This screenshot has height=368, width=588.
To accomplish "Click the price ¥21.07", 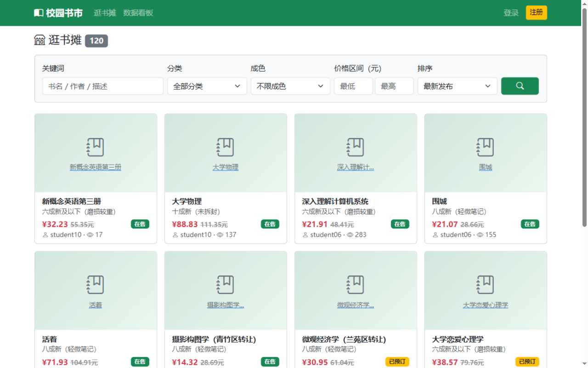I will pos(445,224).
